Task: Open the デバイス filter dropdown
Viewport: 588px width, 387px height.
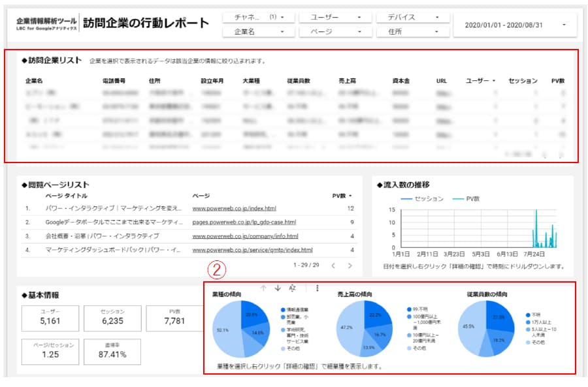Action: coord(413,17)
